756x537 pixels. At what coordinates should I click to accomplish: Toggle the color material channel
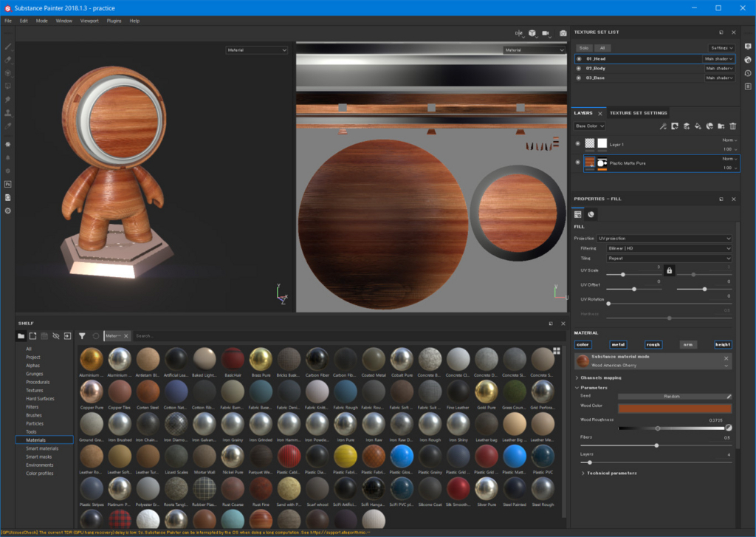point(583,344)
